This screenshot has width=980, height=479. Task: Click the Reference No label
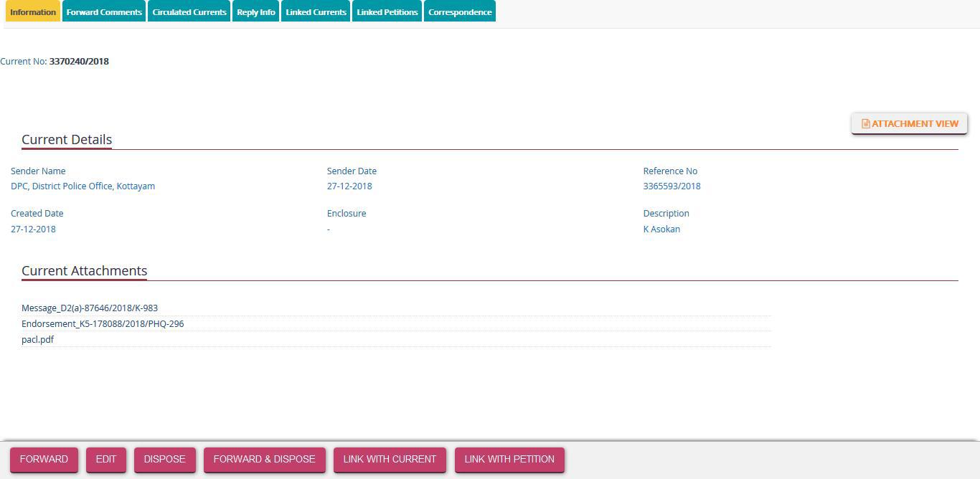tap(670, 171)
